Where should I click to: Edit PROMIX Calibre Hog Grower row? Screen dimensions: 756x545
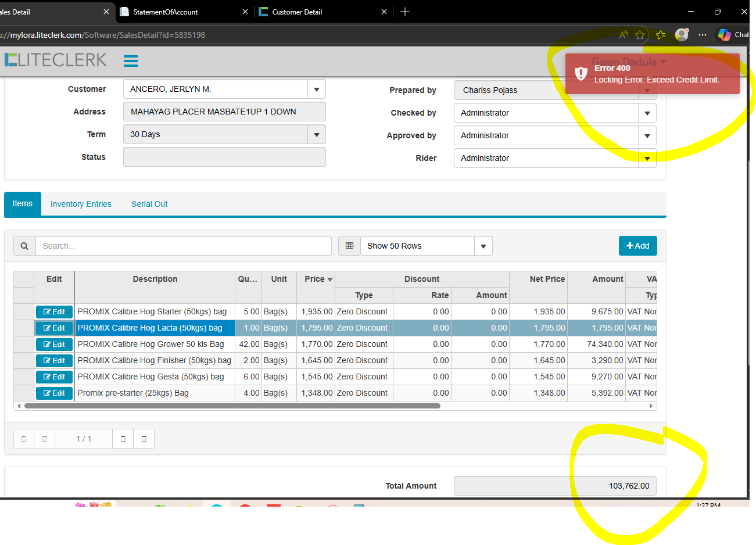click(54, 345)
